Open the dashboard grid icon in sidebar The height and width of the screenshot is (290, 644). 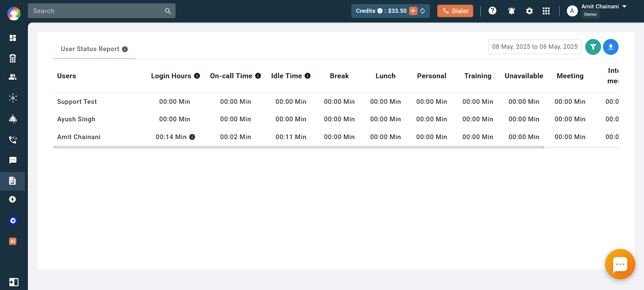point(12,38)
